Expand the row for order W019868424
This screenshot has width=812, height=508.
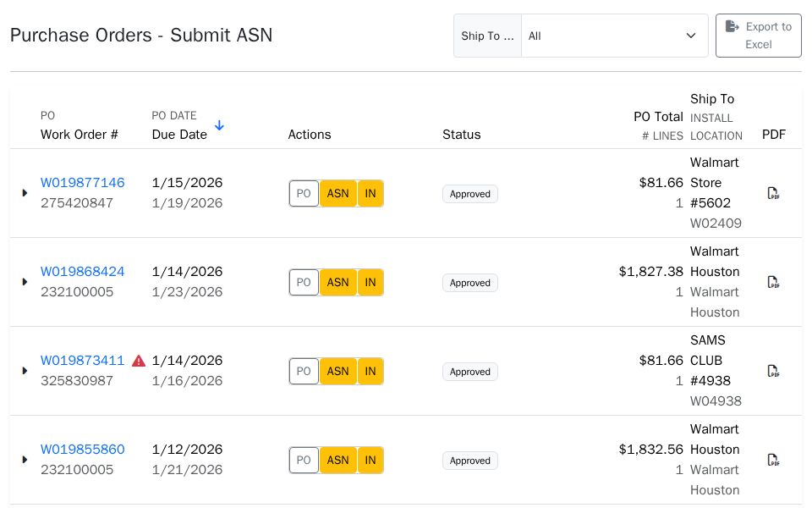25,282
